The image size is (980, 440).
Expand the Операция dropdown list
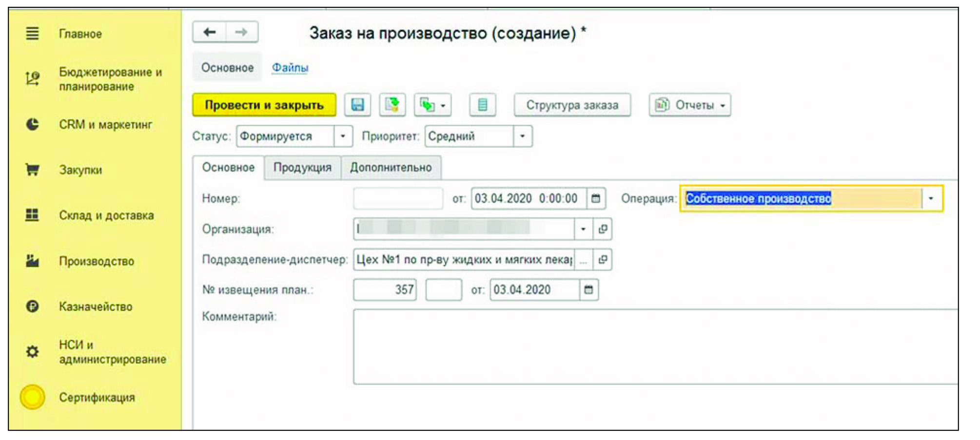931,199
